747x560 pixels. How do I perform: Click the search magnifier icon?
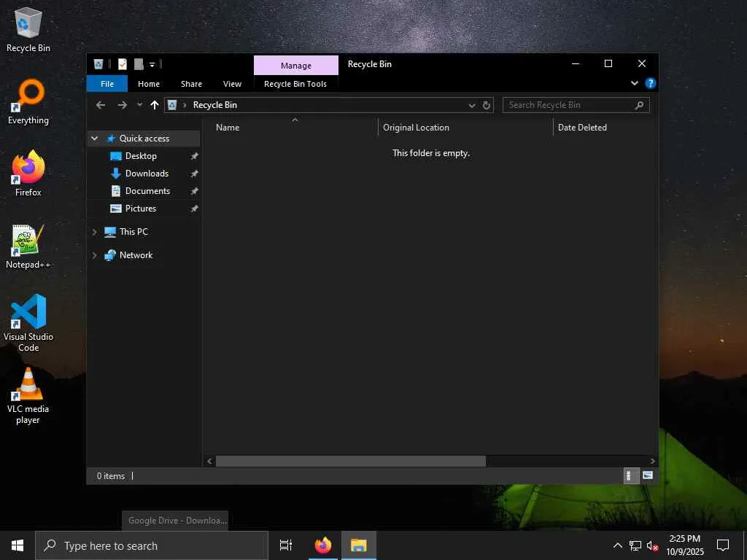tap(639, 105)
